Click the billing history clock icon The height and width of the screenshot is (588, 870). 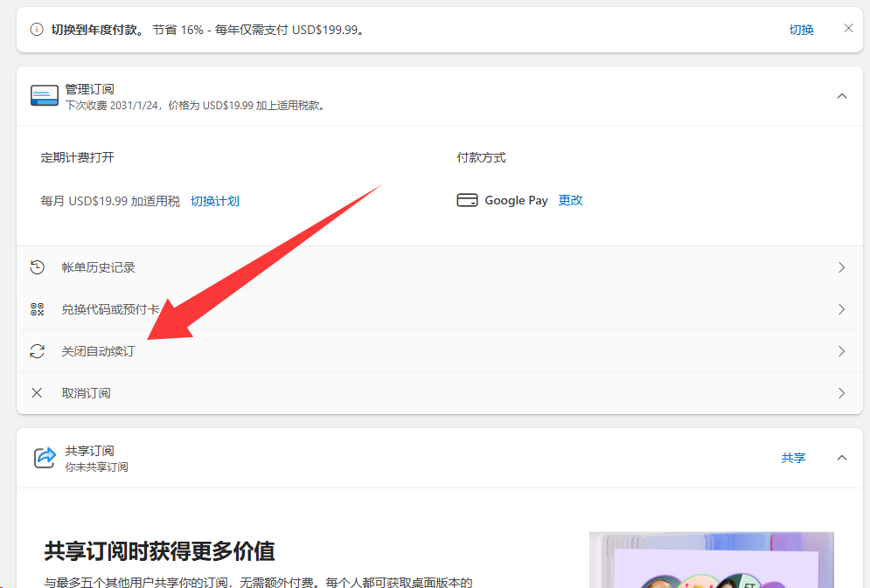tap(37, 267)
